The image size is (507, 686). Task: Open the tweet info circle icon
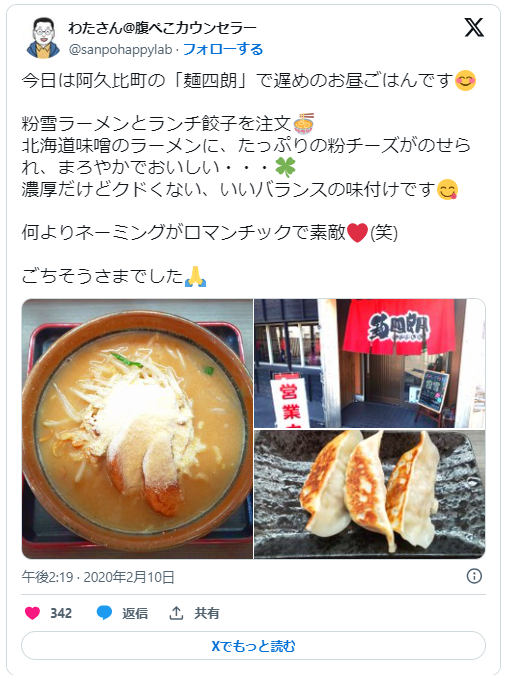(474, 576)
